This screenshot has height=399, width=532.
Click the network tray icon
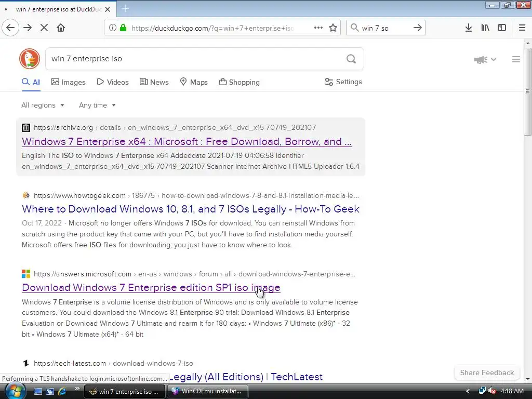[x=482, y=391]
